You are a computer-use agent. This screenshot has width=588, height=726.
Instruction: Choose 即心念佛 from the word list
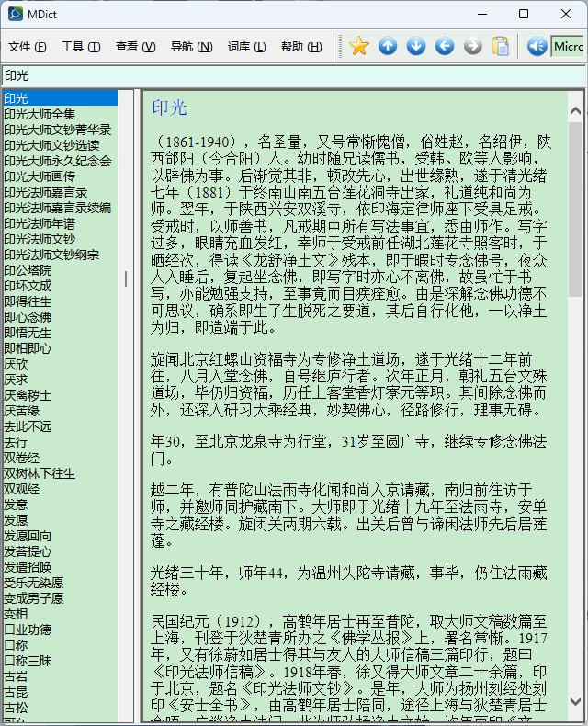pos(28,317)
